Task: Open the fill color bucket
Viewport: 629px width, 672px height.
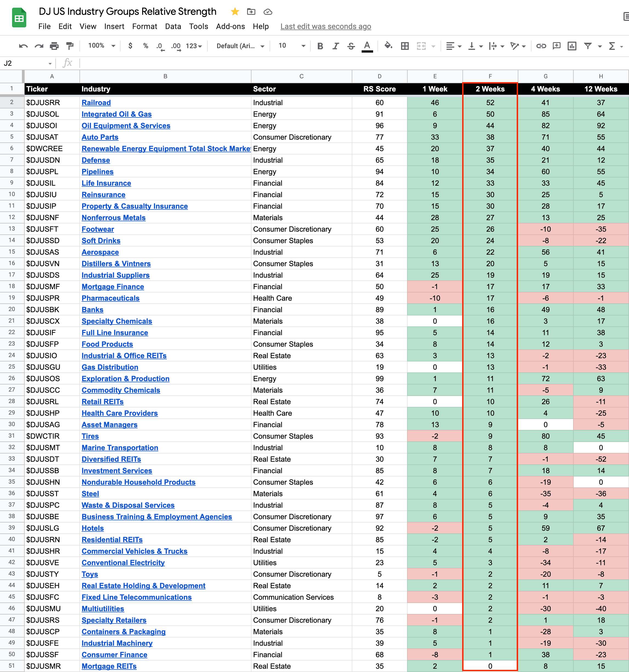Action: 388,46
